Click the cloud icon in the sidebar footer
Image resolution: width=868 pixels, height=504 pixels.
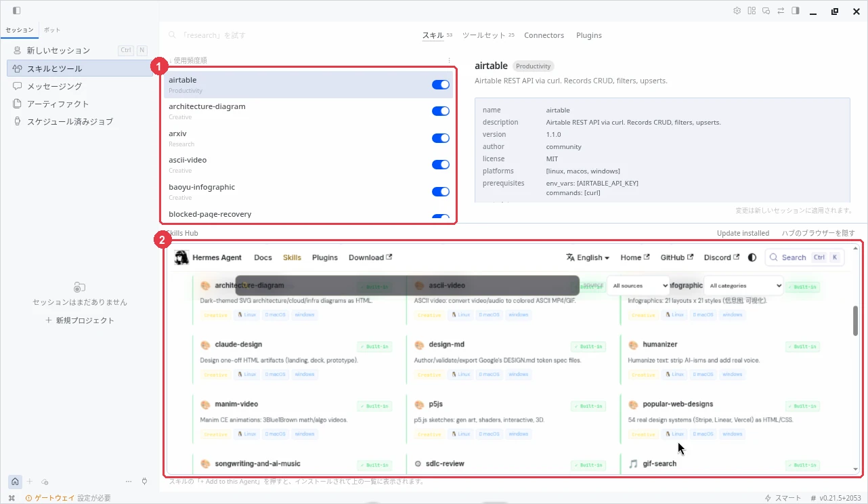click(45, 482)
